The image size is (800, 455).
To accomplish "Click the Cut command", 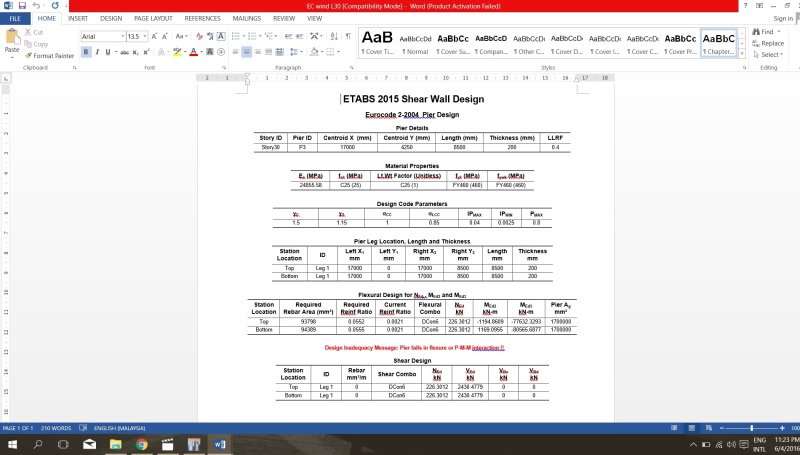I will click(34, 32).
